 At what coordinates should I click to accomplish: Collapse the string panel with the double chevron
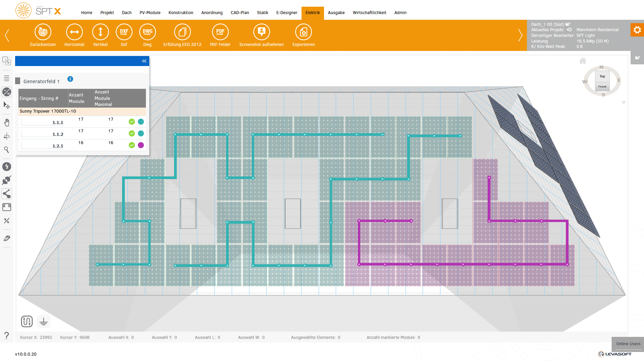(x=144, y=61)
